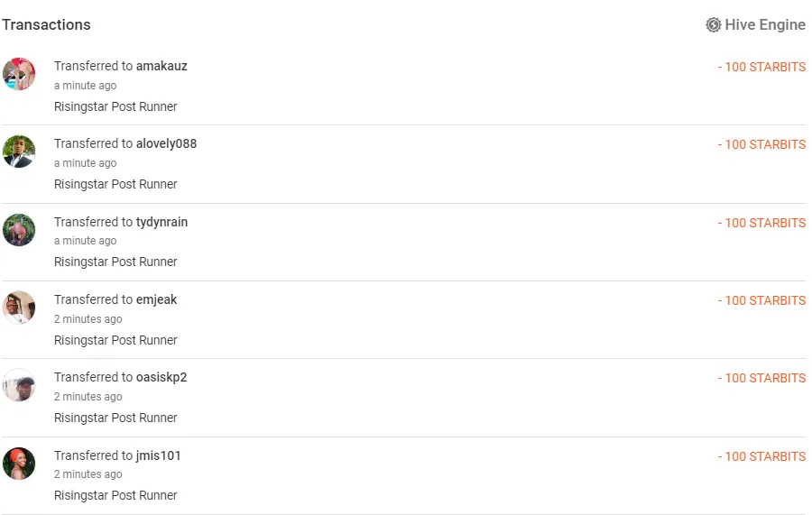Select the jmis101 username link

click(159, 455)
